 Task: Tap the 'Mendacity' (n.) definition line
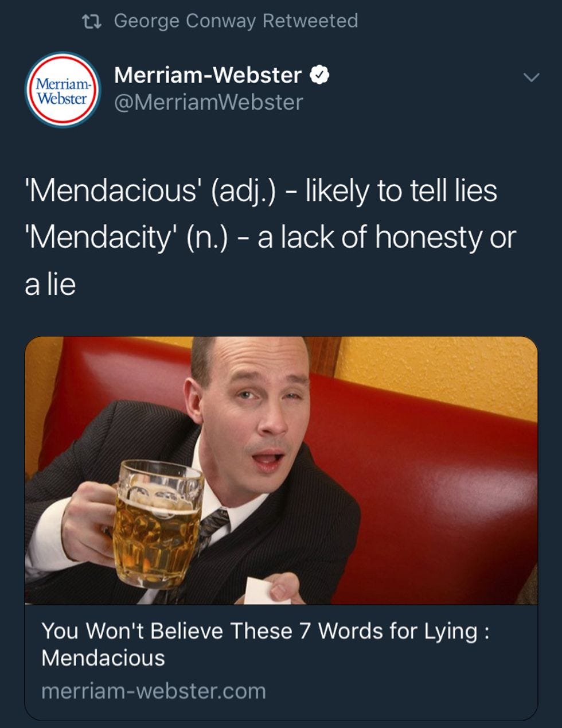270,238
